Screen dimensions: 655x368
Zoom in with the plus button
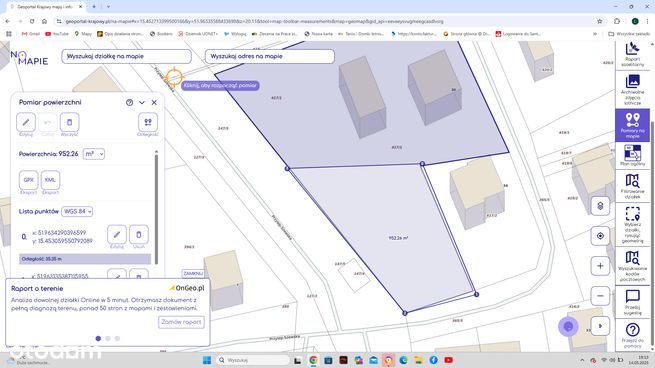600,266
